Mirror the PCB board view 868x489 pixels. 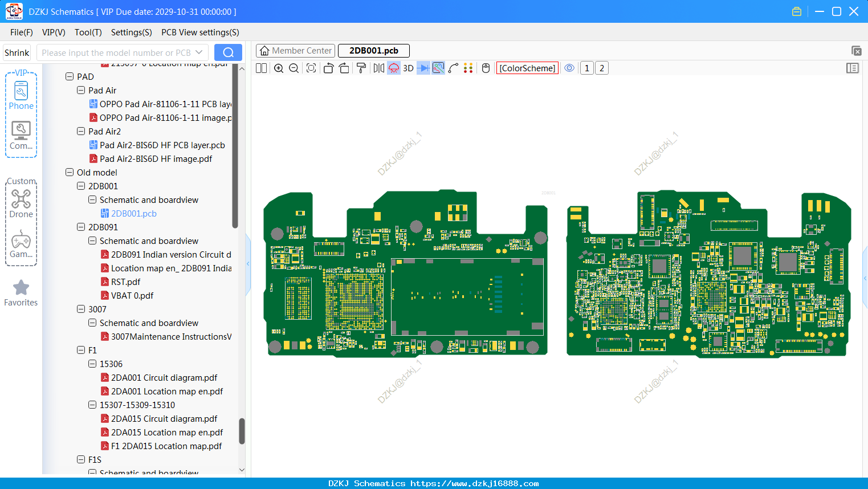pos(379,68)
